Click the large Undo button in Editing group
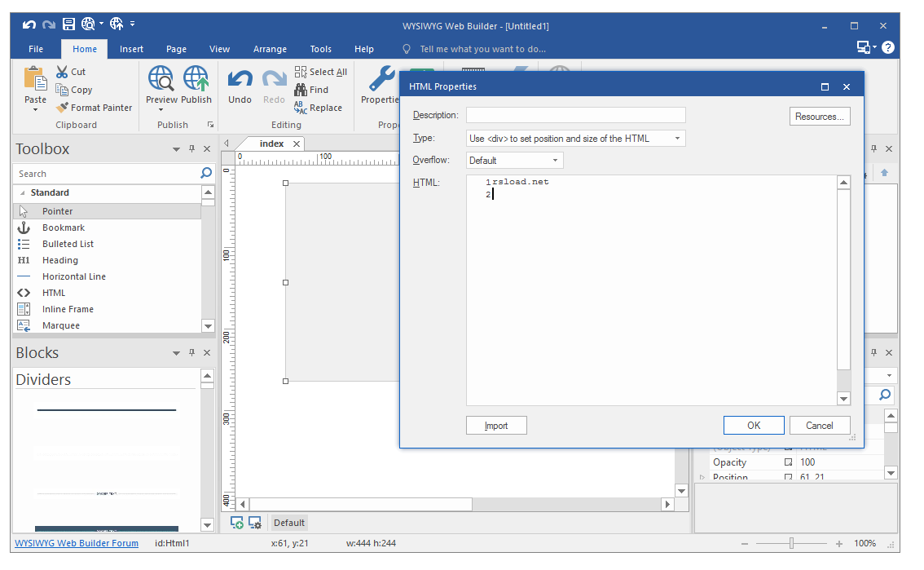This screenshot has width=924, height=570. coord(240,85)
